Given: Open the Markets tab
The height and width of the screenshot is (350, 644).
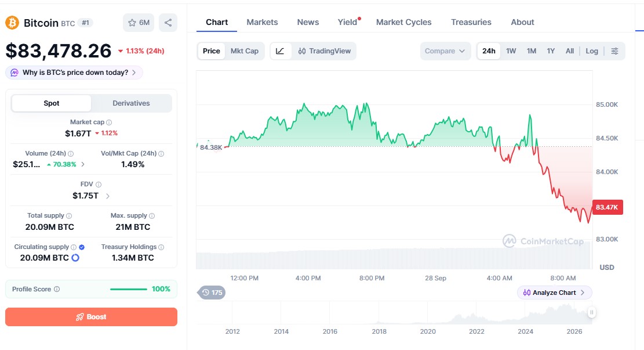Looking at the screenshot, I should pyautogui.click(x=262, y=22).
